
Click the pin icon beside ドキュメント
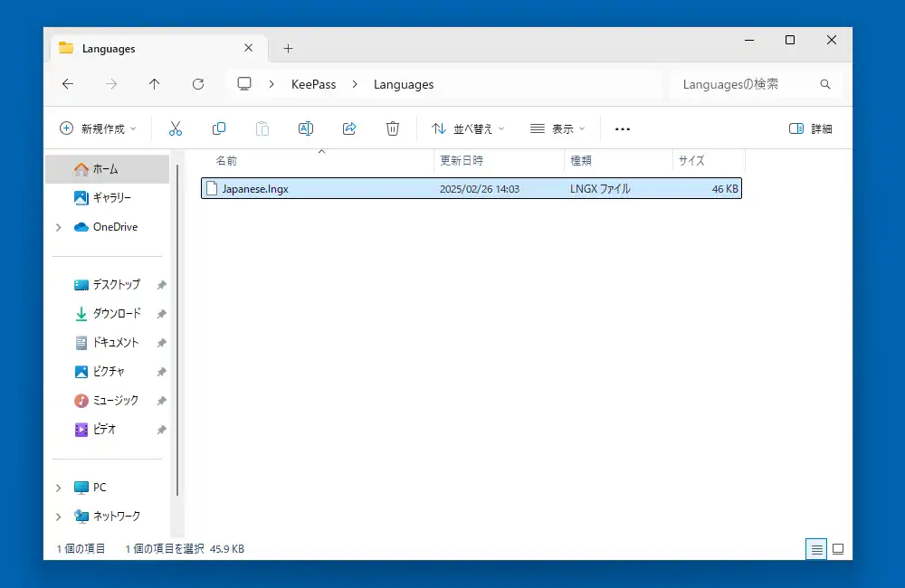pyautogui.click(x=162, y=343)
